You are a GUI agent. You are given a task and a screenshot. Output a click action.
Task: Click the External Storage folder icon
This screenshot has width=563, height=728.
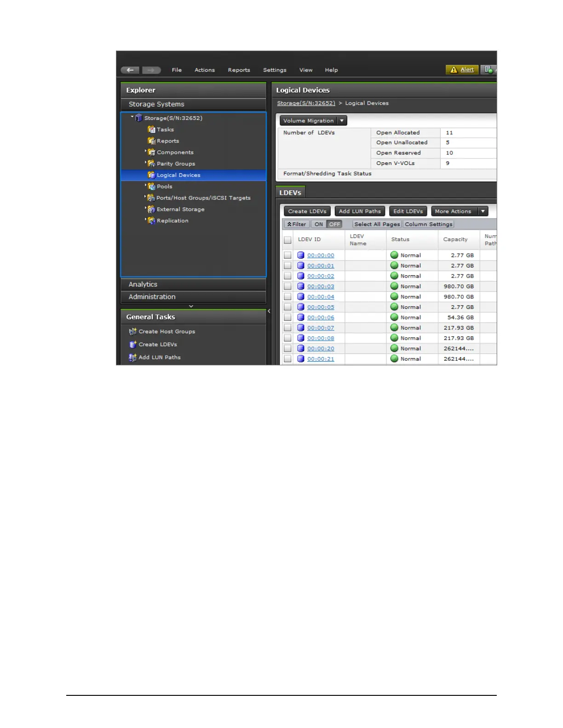click(151, 209)
